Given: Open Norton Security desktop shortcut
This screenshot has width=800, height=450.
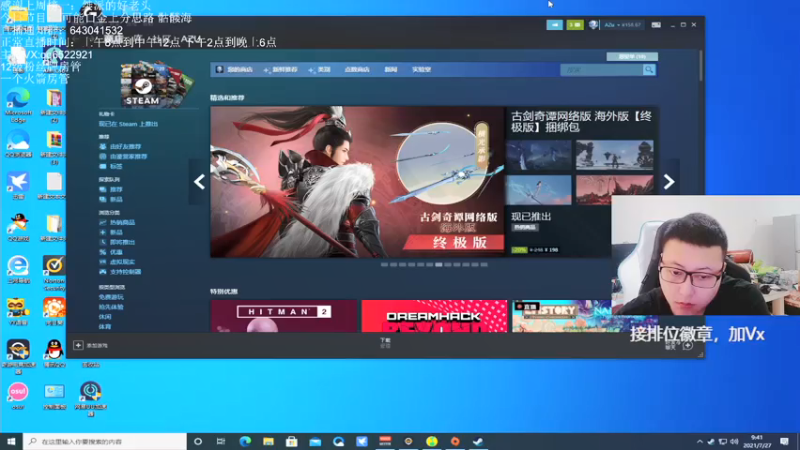Looking at the screenshot, I should (54, 273).
